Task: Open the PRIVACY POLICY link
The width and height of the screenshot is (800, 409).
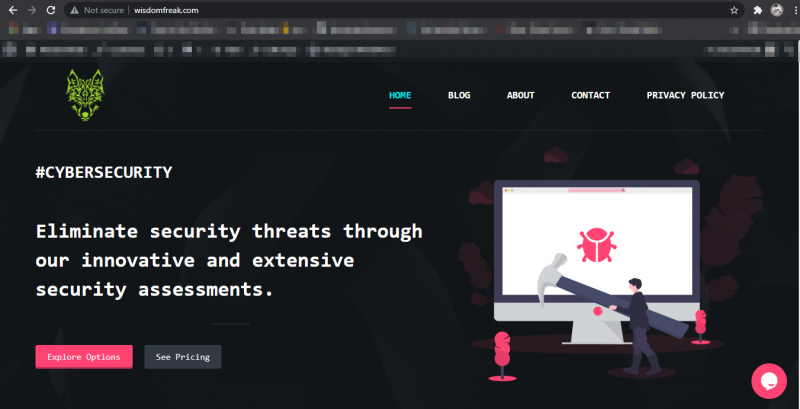Action: 685,96
